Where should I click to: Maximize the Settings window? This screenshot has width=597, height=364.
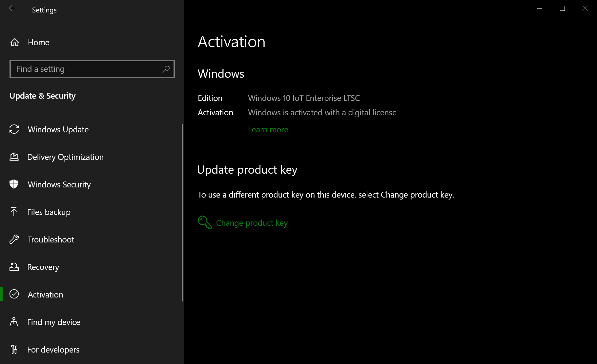(x=562, y=9)
